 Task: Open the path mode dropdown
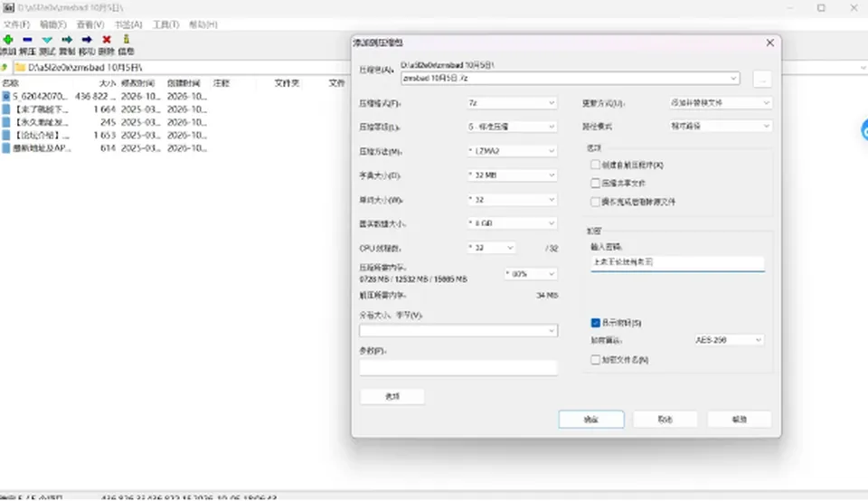(721, 127)
